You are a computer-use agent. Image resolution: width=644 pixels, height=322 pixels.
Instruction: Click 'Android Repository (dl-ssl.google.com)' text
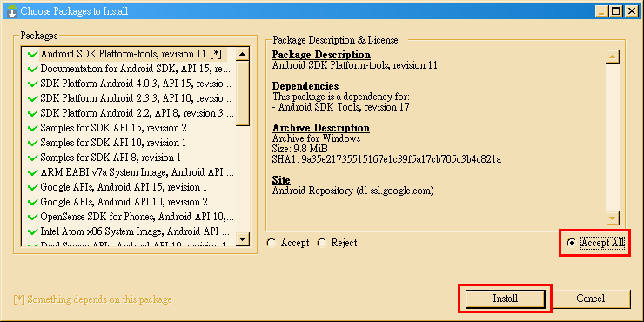(x=353, y=191)
